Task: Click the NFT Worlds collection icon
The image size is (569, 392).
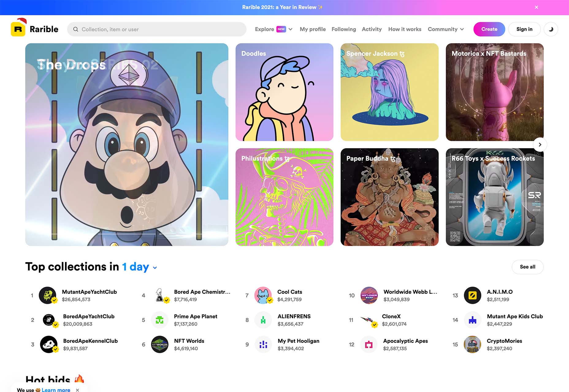Action: click(x=160, y=344)
